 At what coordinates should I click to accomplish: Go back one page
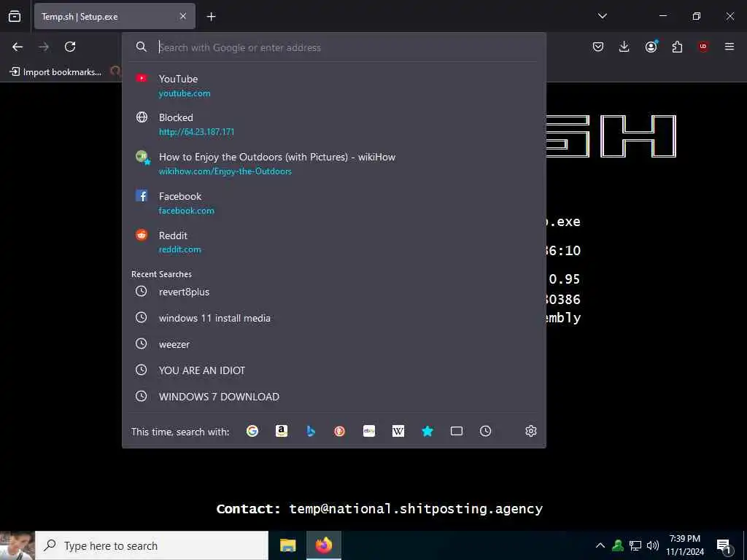(x=18, y=47)
